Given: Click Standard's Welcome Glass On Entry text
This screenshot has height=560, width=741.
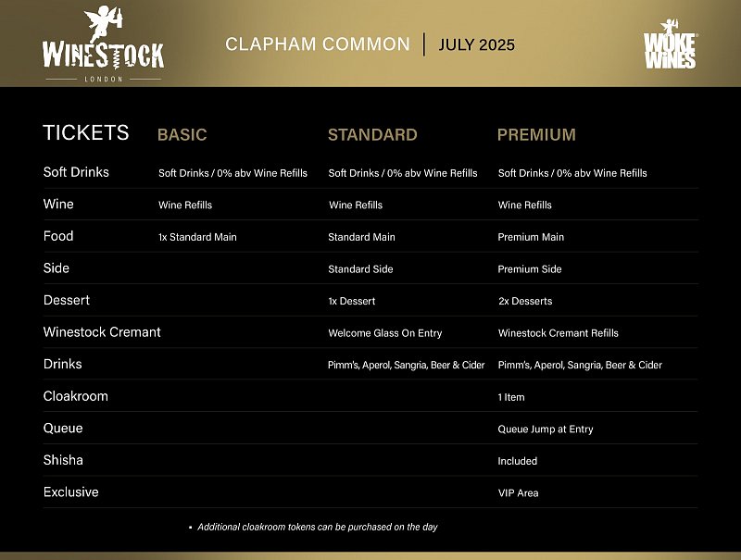Looking at the screenshot, I should (x=385, y=333).
